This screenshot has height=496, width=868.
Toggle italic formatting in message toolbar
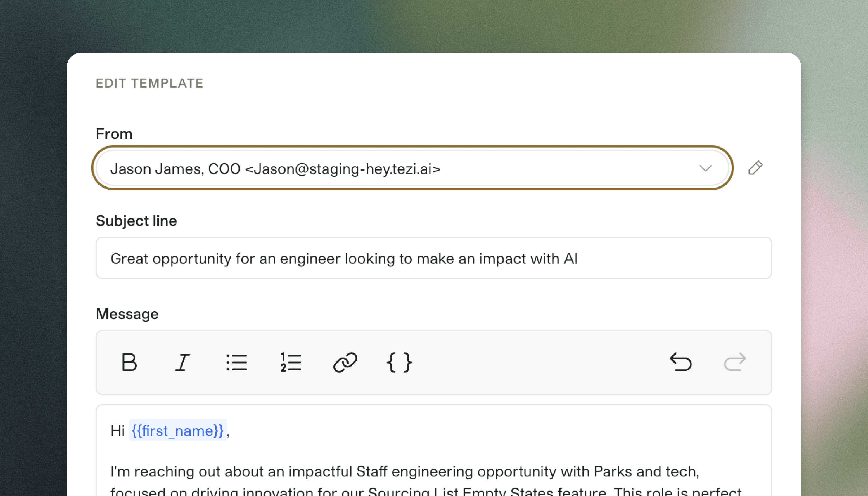click(x=183, y=362)
